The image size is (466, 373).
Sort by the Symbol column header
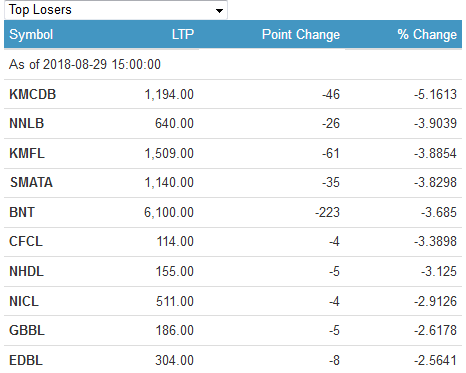(31, 35)
